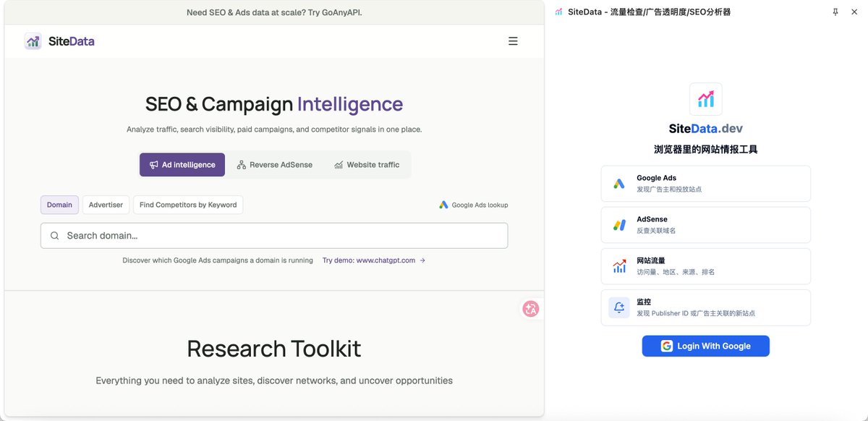868x421 pixels.
Task: Click the SiteData.dev logo in side panel
Action: point(706,99)
